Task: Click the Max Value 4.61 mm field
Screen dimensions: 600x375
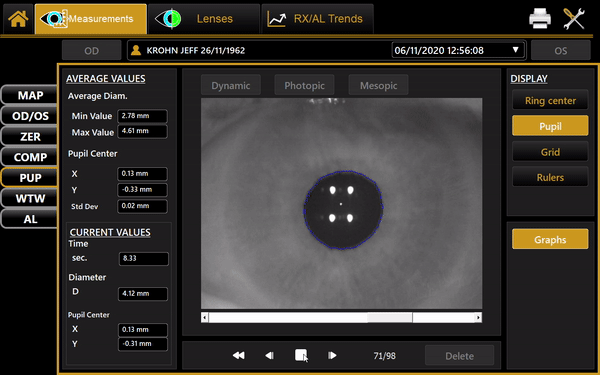Action: click(142, 131)
